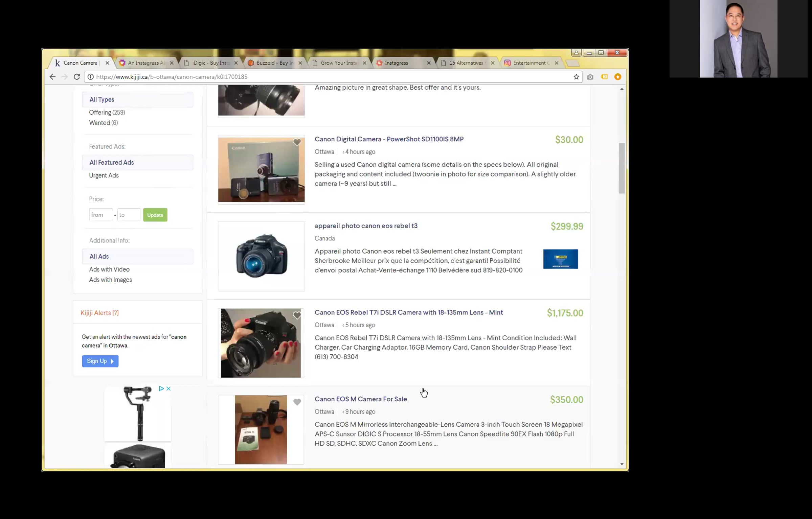Click the Sign Up alert button
This screenshot has width=812, height=519.
pos(100,361)
